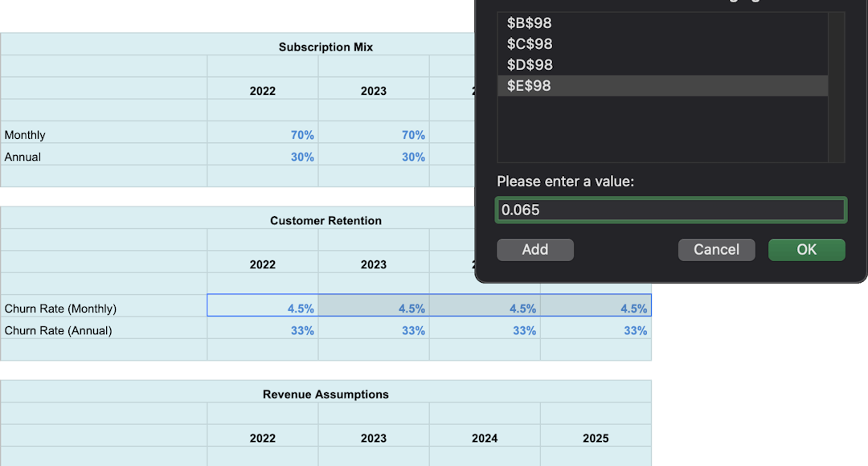This screenshot has height=466, width=868.
Task: Click the value field containing 0.065
Action: (670, 210)
